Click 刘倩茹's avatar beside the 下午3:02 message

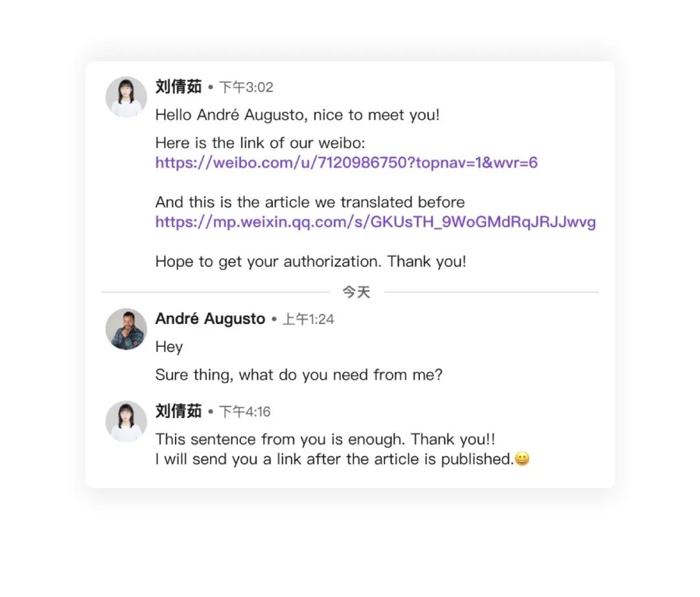(126, 97)
